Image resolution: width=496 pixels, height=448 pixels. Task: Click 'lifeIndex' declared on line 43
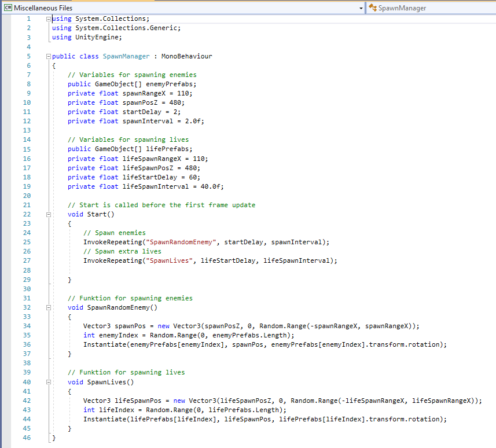(116, 410)
